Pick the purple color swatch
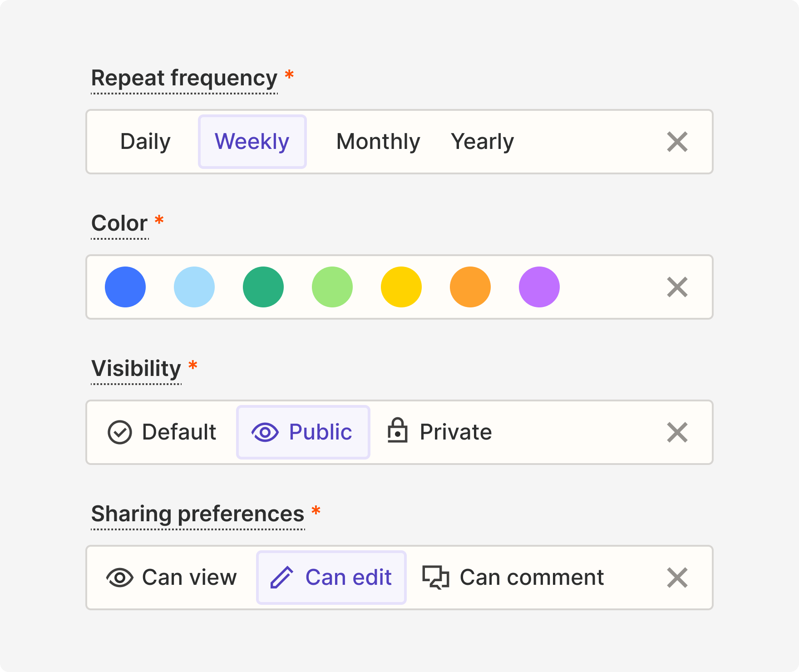799x672 pixels. pos(539,287)
